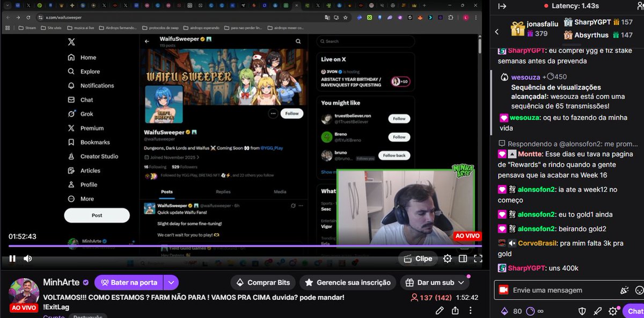Switch to Media tab on profile
This screenshot has height=318, width=644.
click(280, 192)
